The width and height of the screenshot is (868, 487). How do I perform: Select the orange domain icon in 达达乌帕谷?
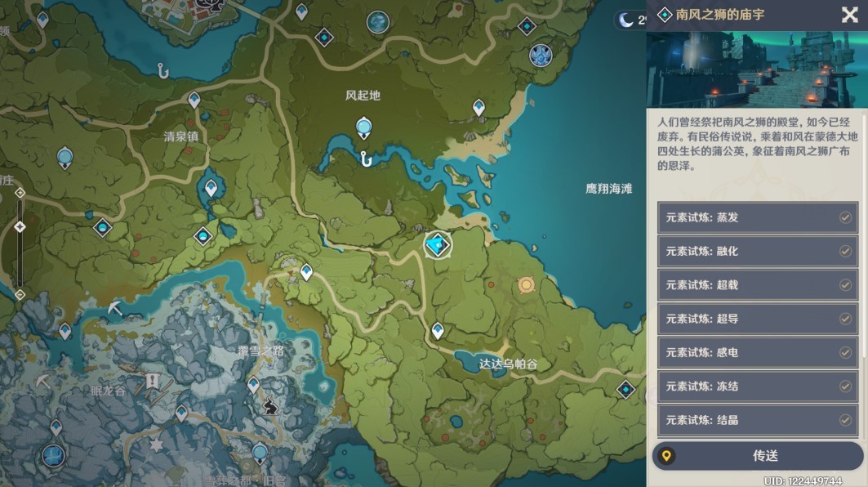coord(526,284)
